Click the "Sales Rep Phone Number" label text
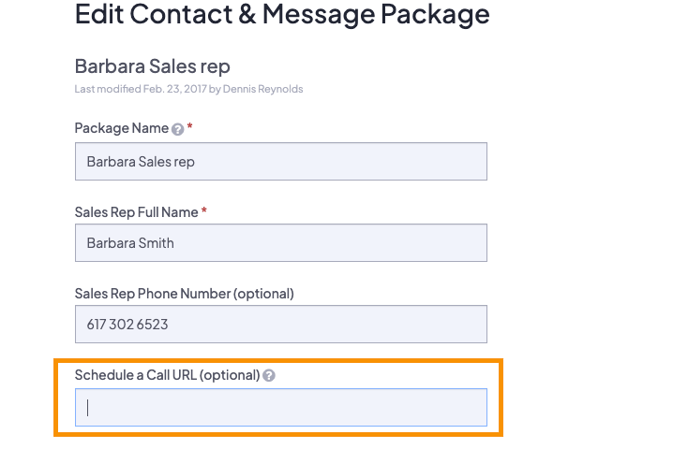The width and height of the screenshot is (688, 449). 152,294
